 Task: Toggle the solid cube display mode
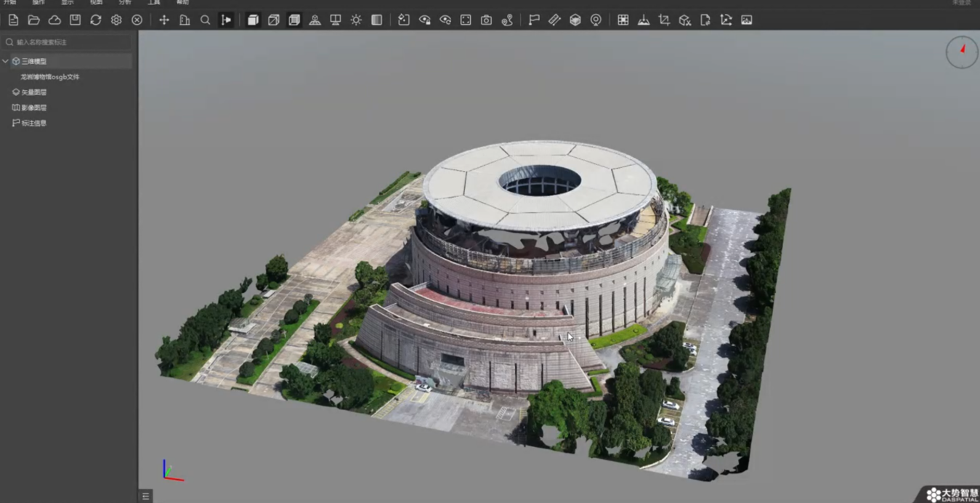[253, 20]
